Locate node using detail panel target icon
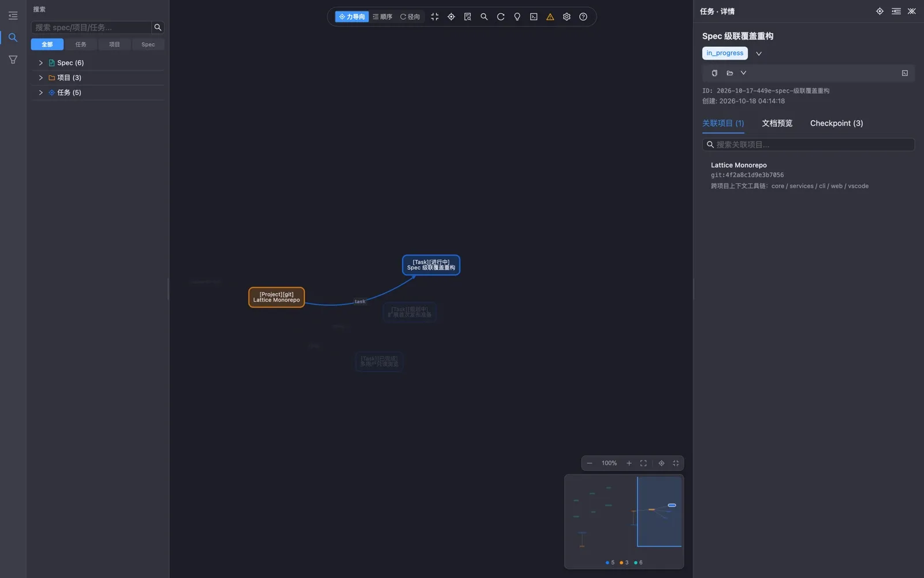Screen dimensions: 924x578 [880, 11]
